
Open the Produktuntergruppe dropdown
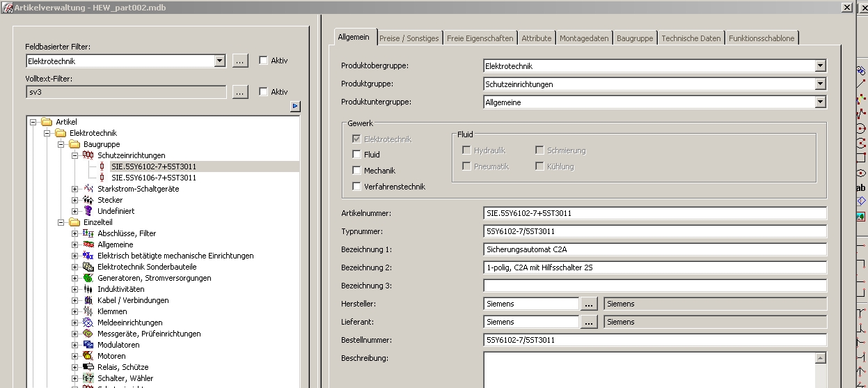[x=821, y=102]
